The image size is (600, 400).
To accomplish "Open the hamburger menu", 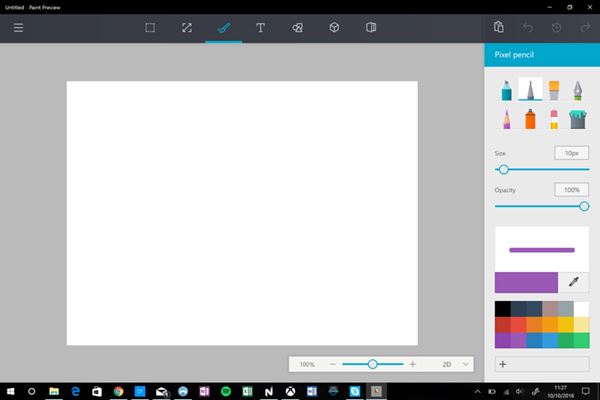I will [x=18, y=28].
